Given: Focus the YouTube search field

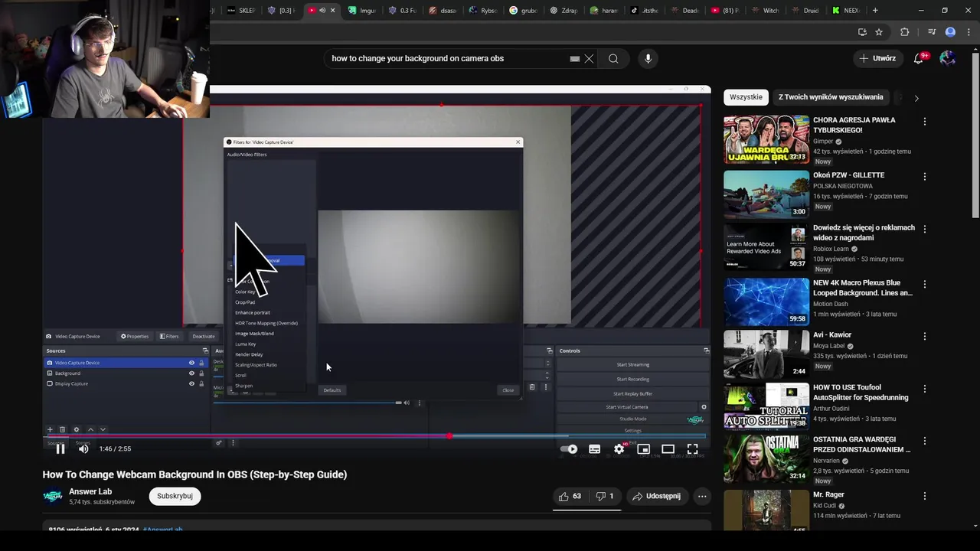Looking at the screenshot, I should tap(448, 59).
